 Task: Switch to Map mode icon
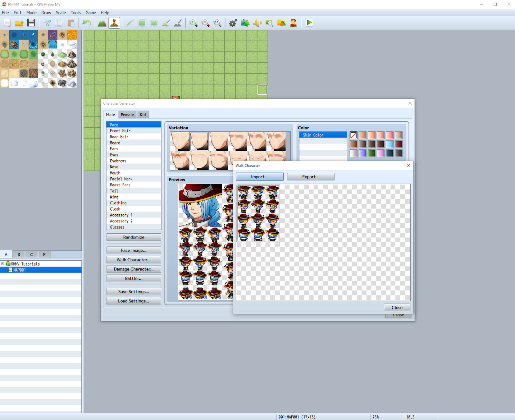102,23
